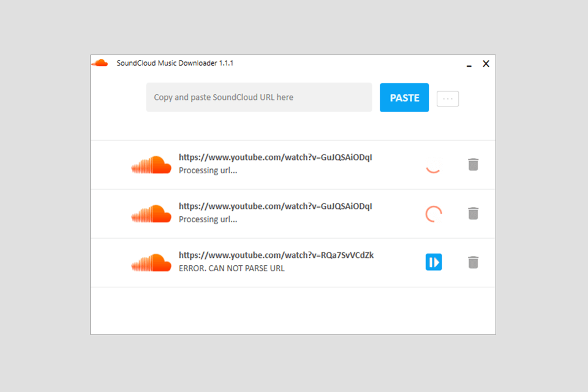Screen dimensions: 588x392
Task: Delete the first processing download
Action: pyautogui.click(x=473, y=164)
